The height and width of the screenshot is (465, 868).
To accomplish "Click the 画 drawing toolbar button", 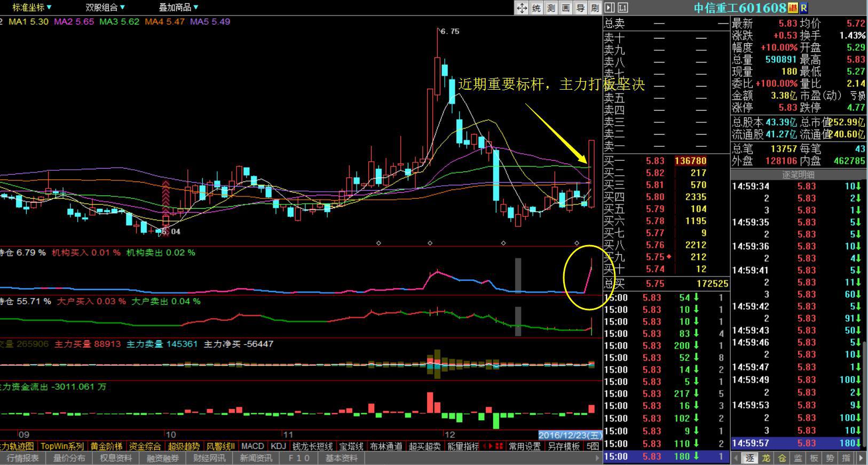I will (x=566, y=8).
